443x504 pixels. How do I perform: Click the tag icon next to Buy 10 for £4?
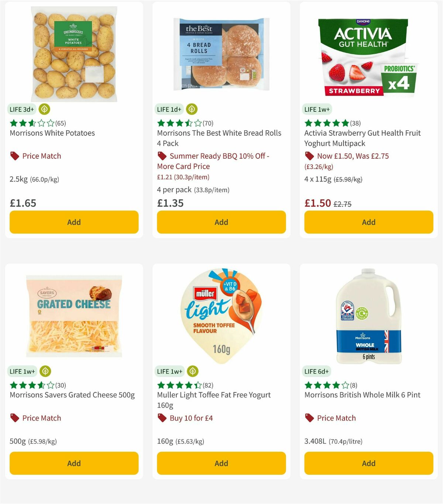click(x=162, y=418)
